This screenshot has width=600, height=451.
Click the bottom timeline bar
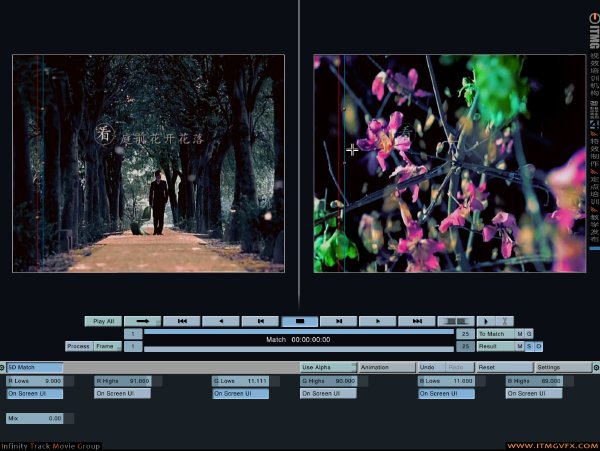click(x=299, y=349)
